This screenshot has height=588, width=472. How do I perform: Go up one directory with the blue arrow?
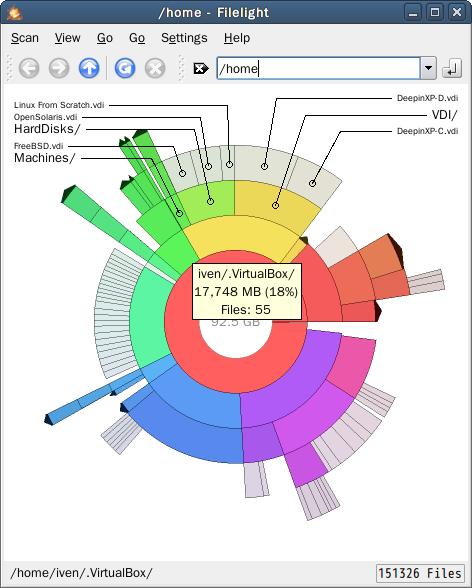[x=89, y=68]
